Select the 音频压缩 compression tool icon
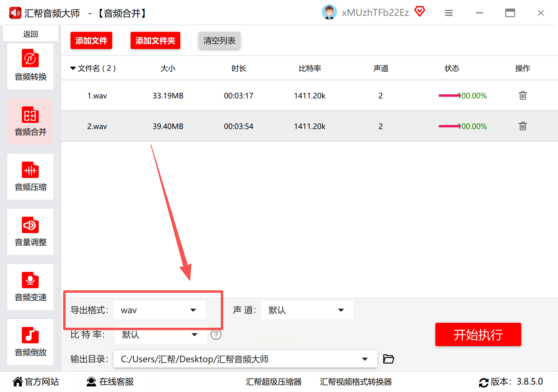The height and width of the screenshot is (392, 558). (x=30, y=170)
